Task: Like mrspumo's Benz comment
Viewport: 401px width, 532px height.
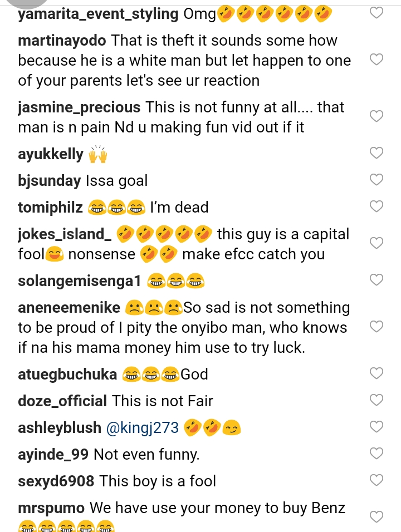Action: [377, 517]
